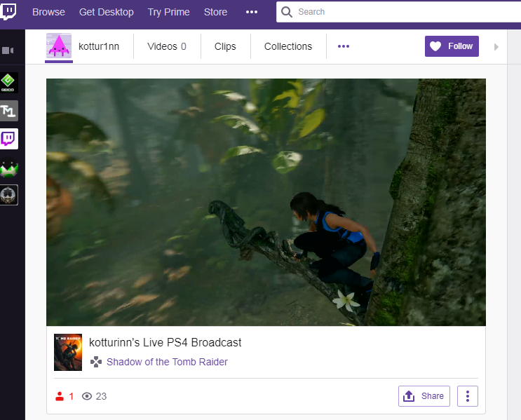
Task: Expand channel tabs more options dots
Action: [344, 46]
